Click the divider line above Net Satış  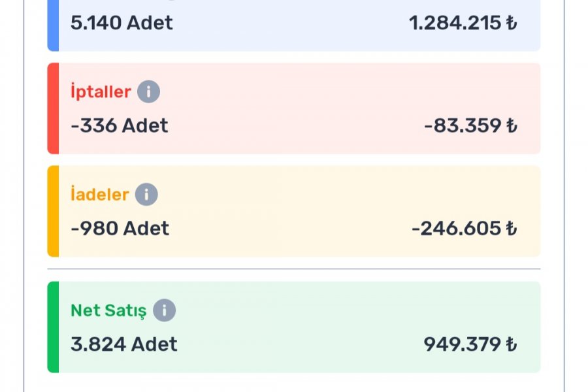click(294, 269)
